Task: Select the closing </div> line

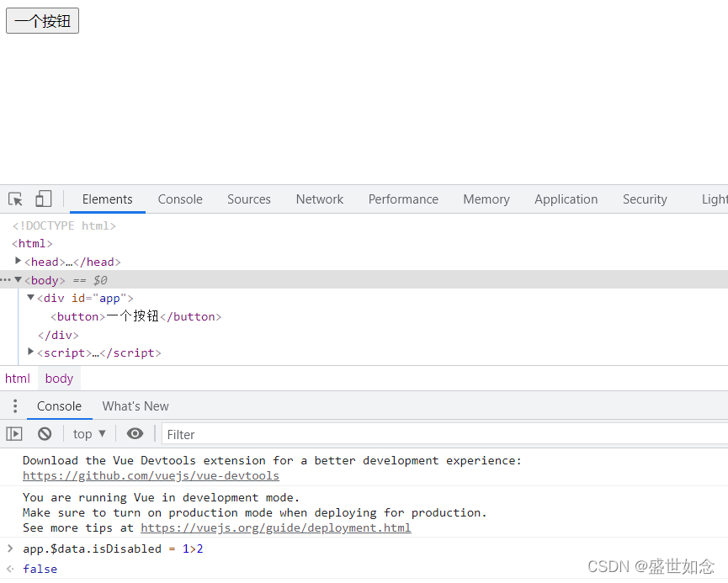Action: click(58, 335)
